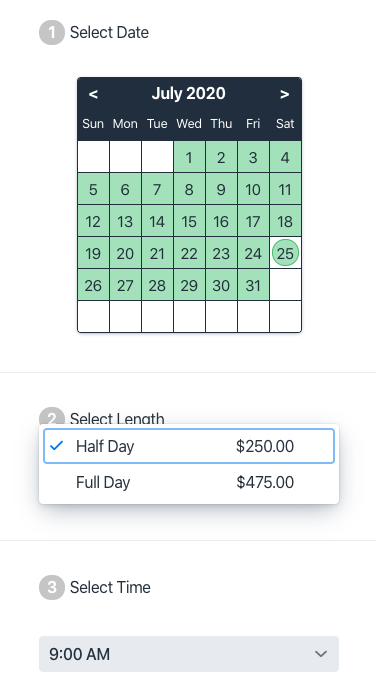Select July 4 on the calendar
Image resolution: width=376 pixels, height=685 pixels.
[285, 157]
